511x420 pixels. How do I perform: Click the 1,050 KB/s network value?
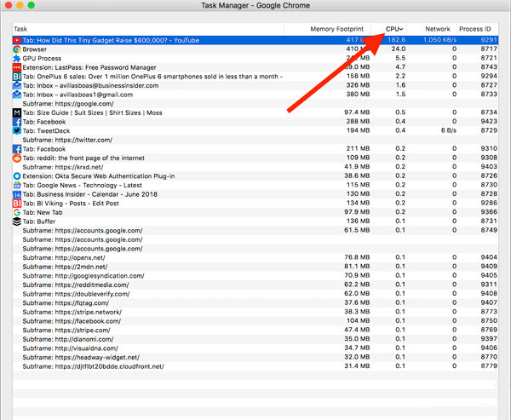[x=440, y=40]
